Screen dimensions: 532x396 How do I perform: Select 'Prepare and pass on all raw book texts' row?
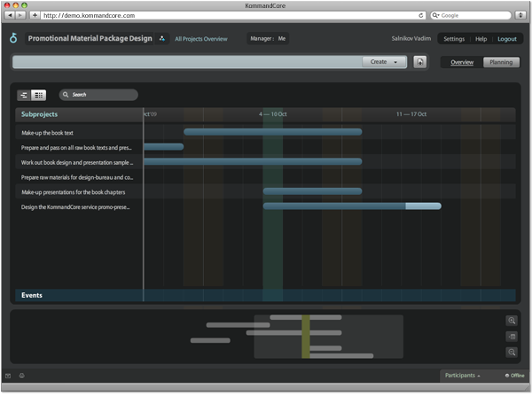tap(76, 148)
